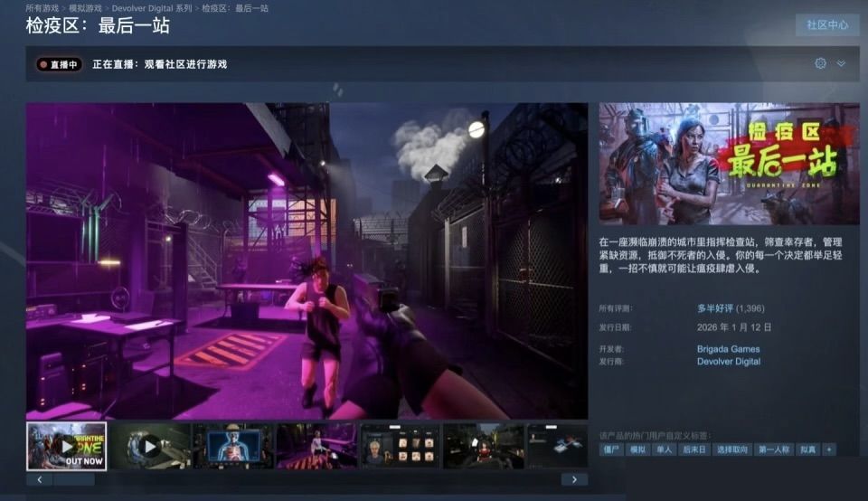Click the page title 检疫区:最后一站
Screen dimensions: 868x501
click(x=98, y=26)
